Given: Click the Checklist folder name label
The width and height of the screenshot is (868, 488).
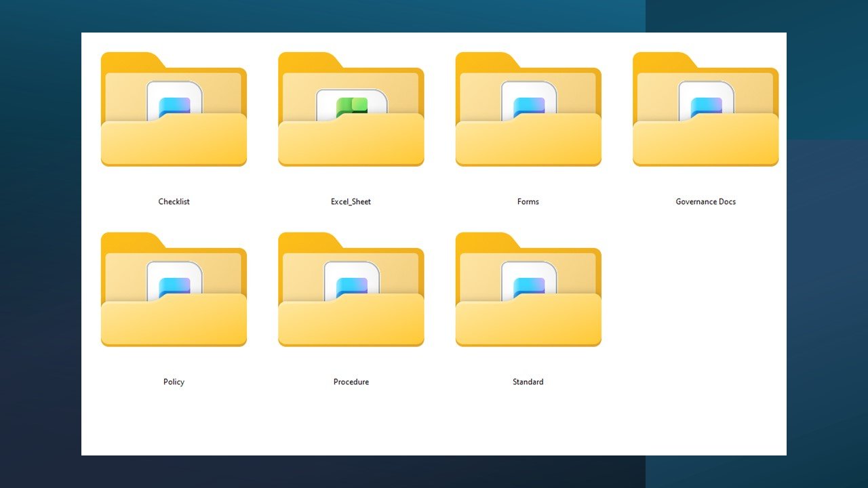Looking at the screenshot, I should coord(174,201).
